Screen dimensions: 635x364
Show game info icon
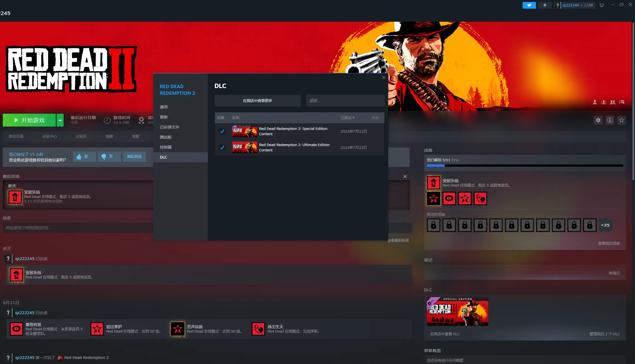click(x=610, y=120)
